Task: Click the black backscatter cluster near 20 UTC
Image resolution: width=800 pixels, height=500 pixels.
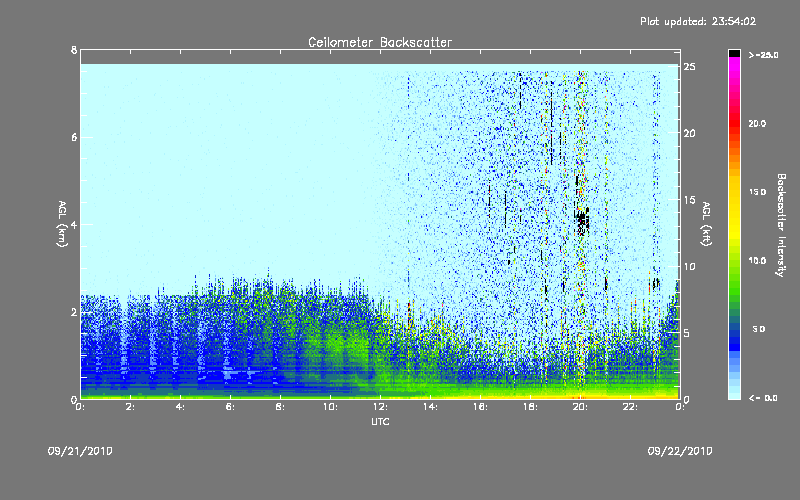Action: 582,220
